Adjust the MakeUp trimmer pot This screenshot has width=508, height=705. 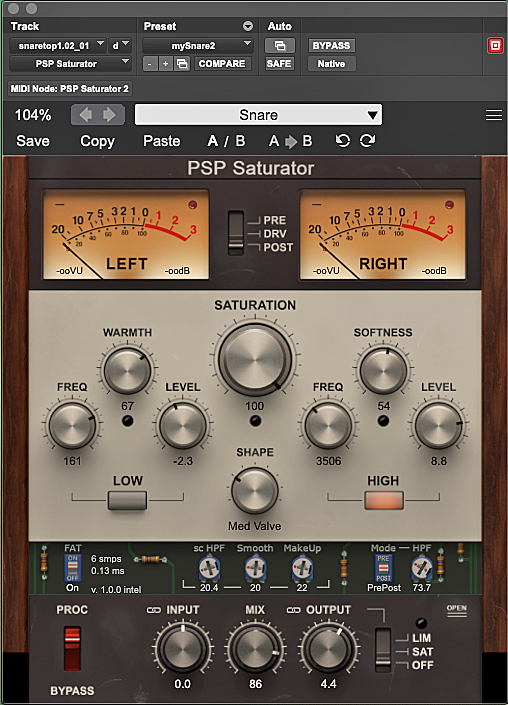tap(302, 569)
